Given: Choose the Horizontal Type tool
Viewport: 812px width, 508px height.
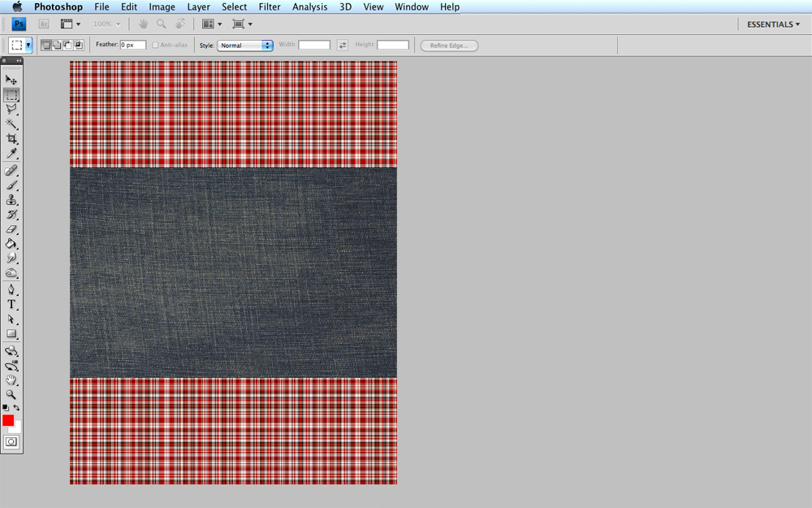Looking at the screenshot, I should 11,305.
